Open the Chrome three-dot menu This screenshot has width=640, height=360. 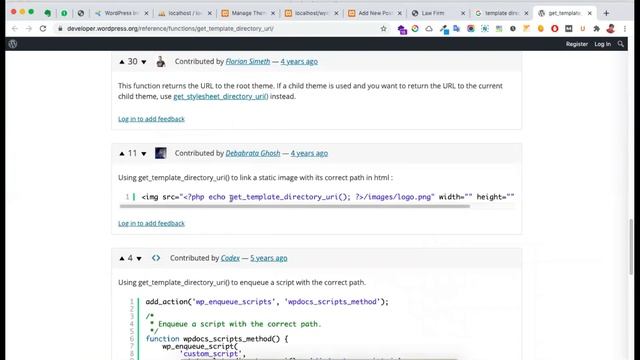pyautogui.click(x=625, y=29)
